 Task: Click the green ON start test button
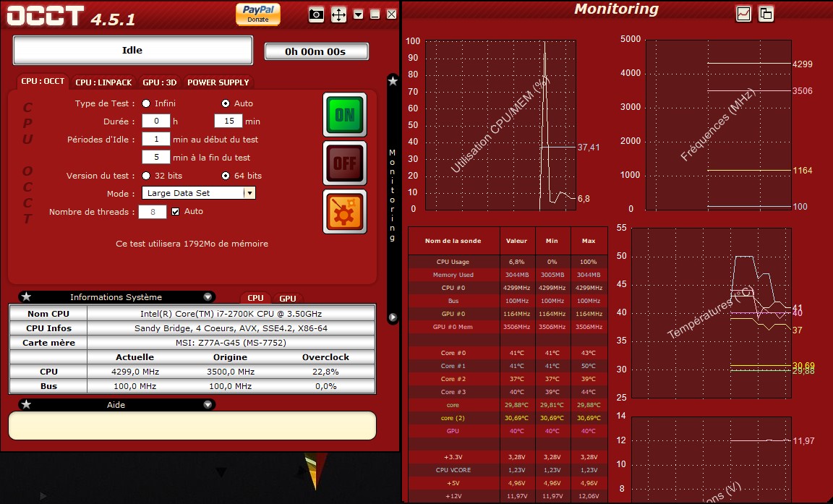344,115
